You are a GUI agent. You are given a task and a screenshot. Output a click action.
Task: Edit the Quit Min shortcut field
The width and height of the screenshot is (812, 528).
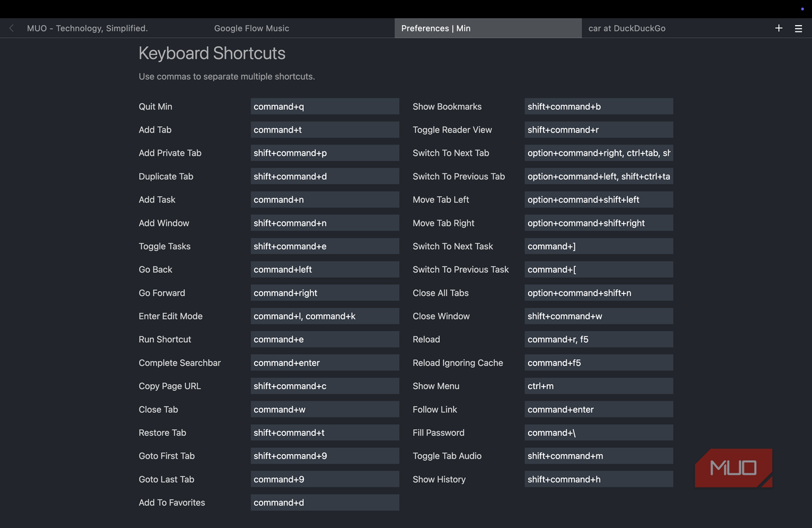pos(325,106)
